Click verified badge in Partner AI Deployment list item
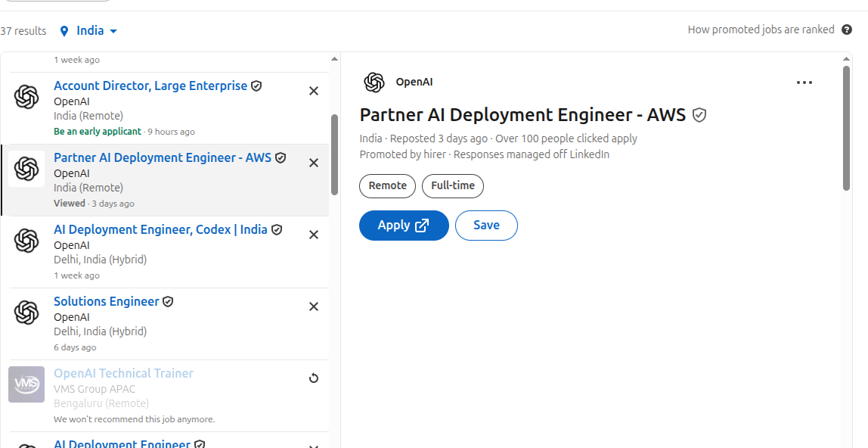The width and height of the screenshot is (868, 448). tap(281, 158)
